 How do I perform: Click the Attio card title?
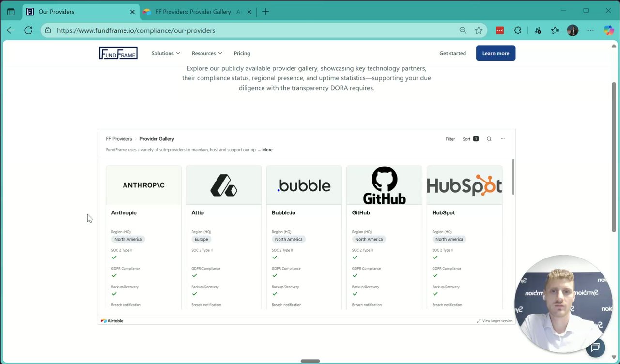point(198,212)
